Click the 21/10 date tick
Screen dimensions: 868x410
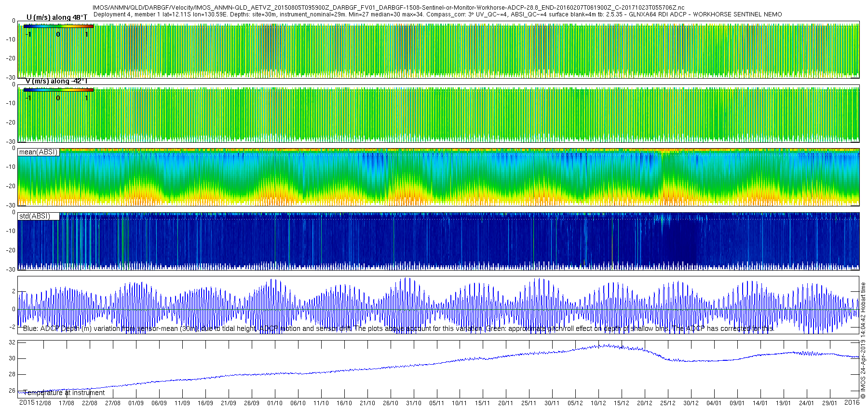click(367, 403)
